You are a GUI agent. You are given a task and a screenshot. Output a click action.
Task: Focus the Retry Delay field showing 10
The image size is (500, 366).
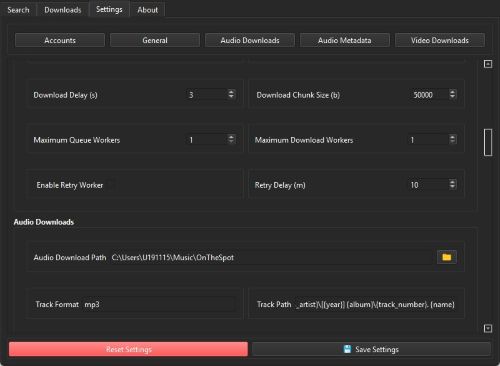(428, 185)
